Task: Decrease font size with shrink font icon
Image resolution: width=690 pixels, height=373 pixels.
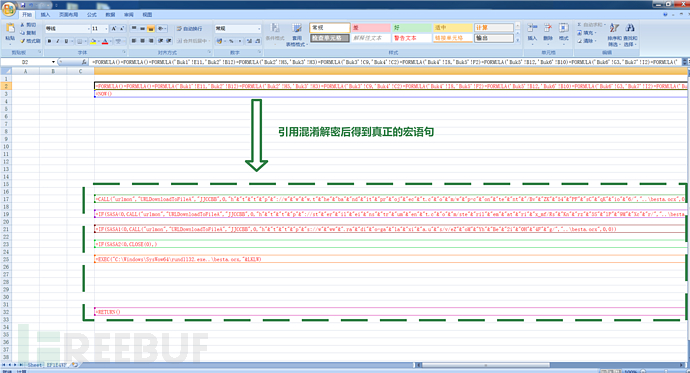Action: [x=122, y=29]
